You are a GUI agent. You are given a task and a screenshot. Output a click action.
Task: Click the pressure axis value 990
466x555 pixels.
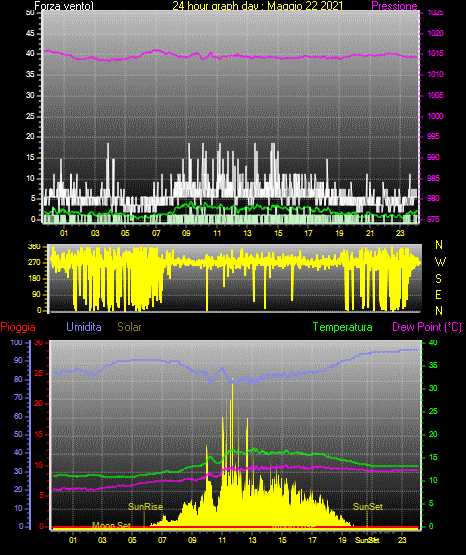click(433, 157)
